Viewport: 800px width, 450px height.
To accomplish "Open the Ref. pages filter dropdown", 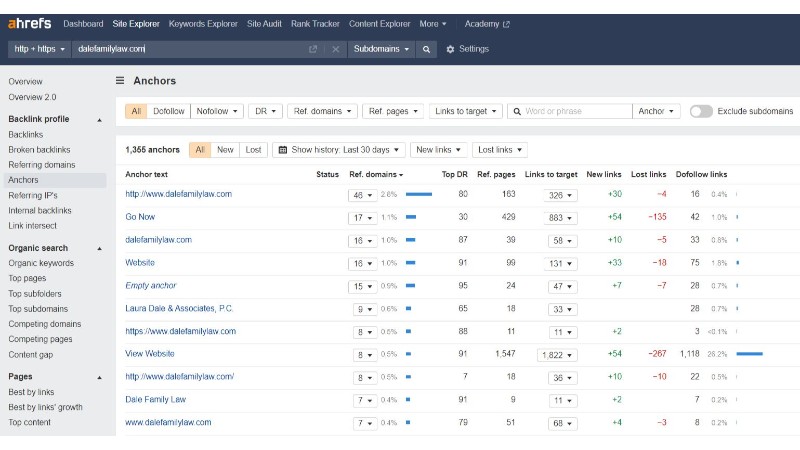I will 393,111.
